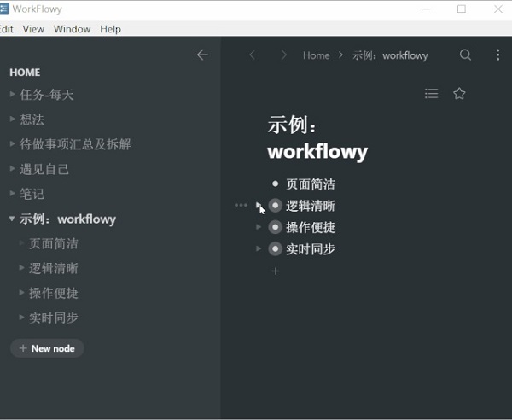Add a new item with the plus icon

coord(276,271)
